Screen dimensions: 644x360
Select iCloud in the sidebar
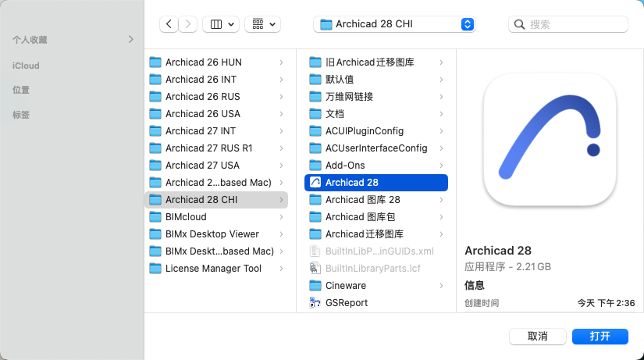click(26, 66)
